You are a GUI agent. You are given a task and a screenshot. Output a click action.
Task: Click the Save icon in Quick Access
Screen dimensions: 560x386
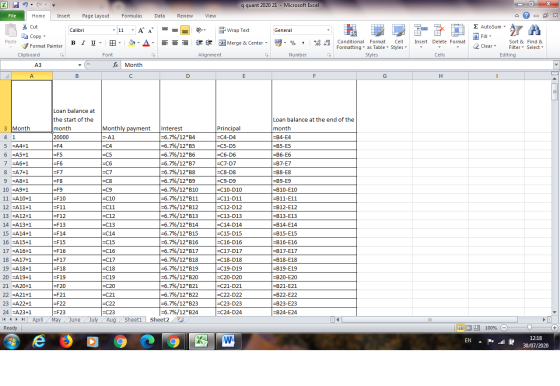(16, 5)
